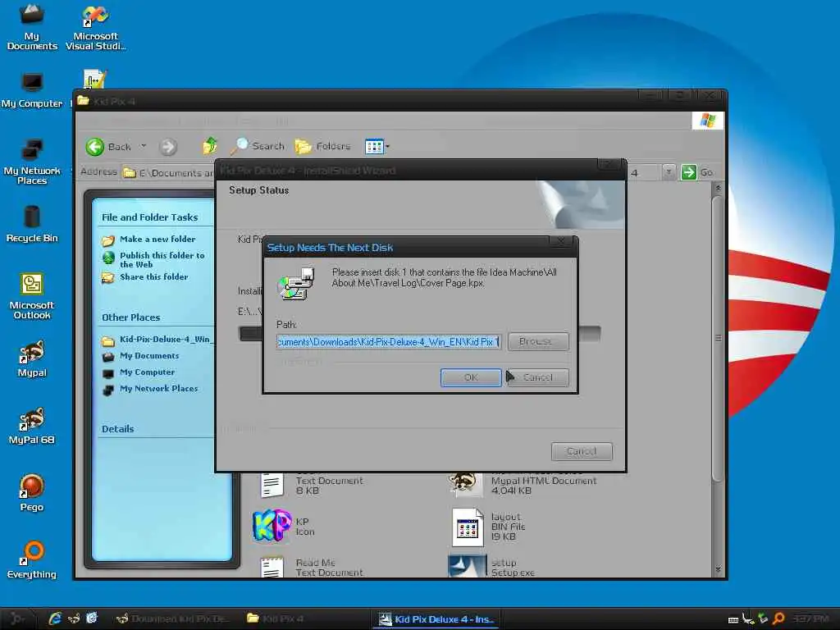Viewport: 840px width, 630px height.
Task: Close the Setup Needs The Next Disk dialog
Action: (561, 242)
